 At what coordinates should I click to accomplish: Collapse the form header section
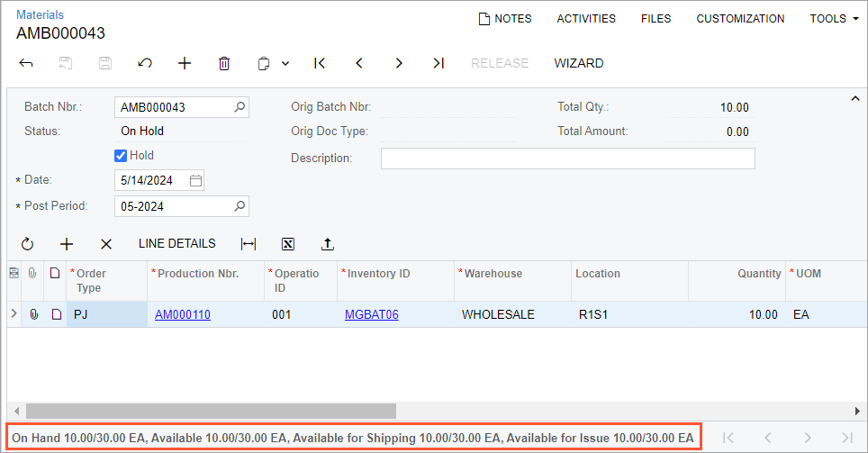click(x=854, y=97)
